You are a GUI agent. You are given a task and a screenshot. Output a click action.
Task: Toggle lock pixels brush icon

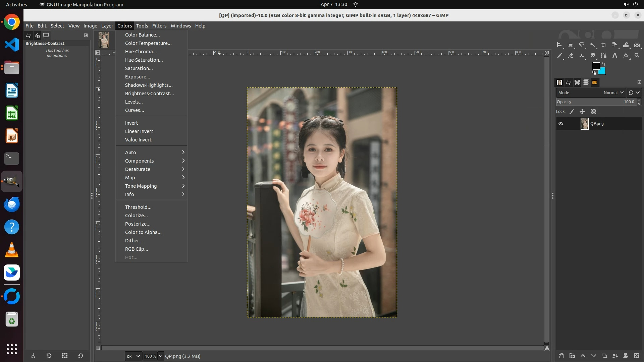[572, 112]
